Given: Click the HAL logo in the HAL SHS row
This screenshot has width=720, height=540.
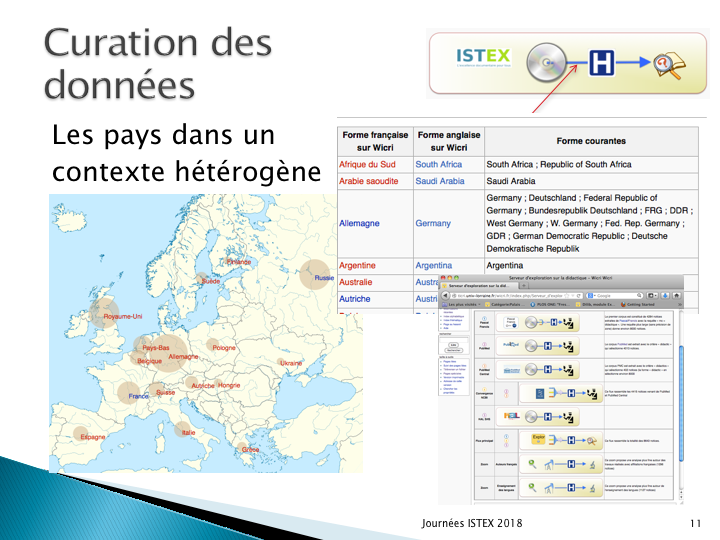Looking at the screenshot, I should (x=512, y=416).
